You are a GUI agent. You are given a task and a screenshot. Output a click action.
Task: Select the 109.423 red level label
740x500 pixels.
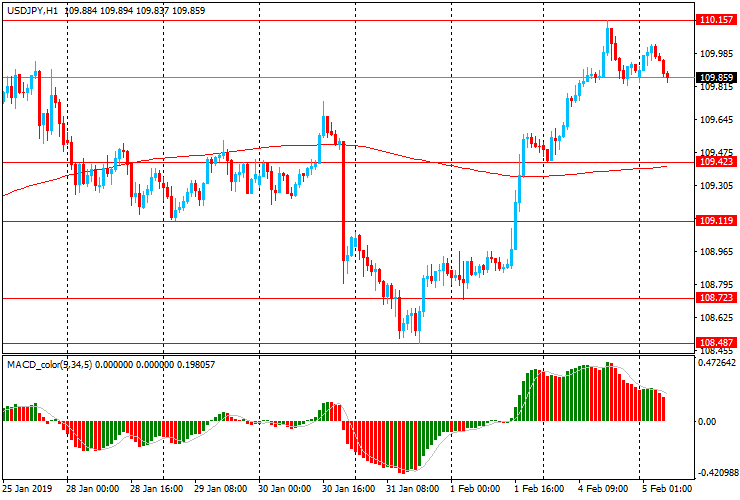[x=716, y=162]
